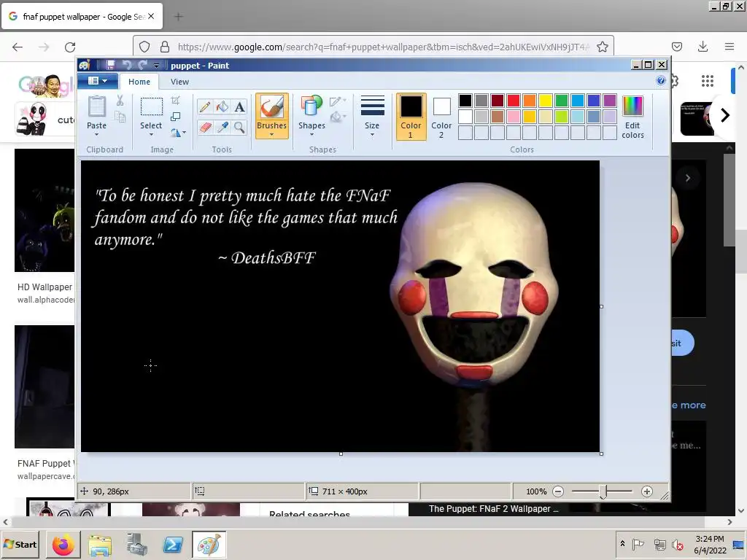
Task: Bookmark this page with star icon
Action: [602, 47]
